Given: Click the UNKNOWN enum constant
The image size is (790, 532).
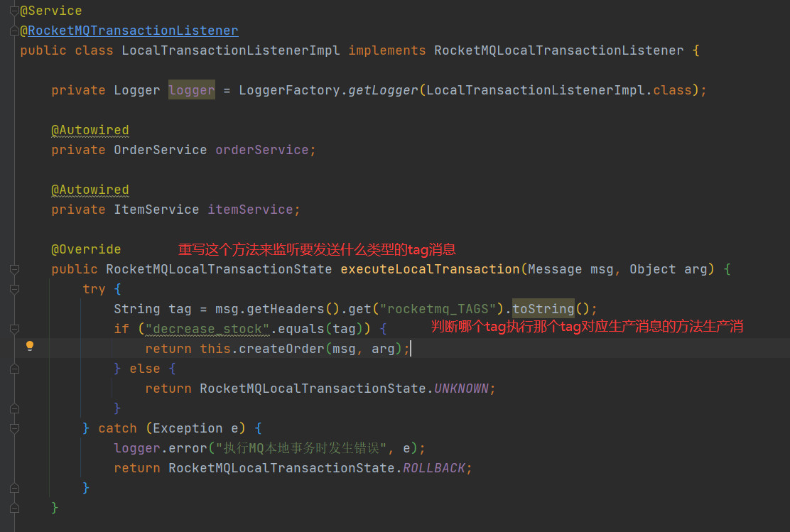Looking at the screenshot, I should (461, 389).
